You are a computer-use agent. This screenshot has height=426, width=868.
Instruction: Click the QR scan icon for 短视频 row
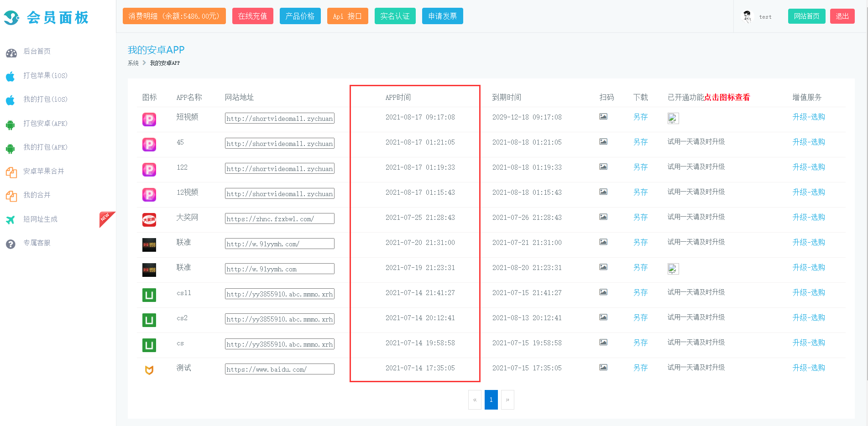pos(603,117)
